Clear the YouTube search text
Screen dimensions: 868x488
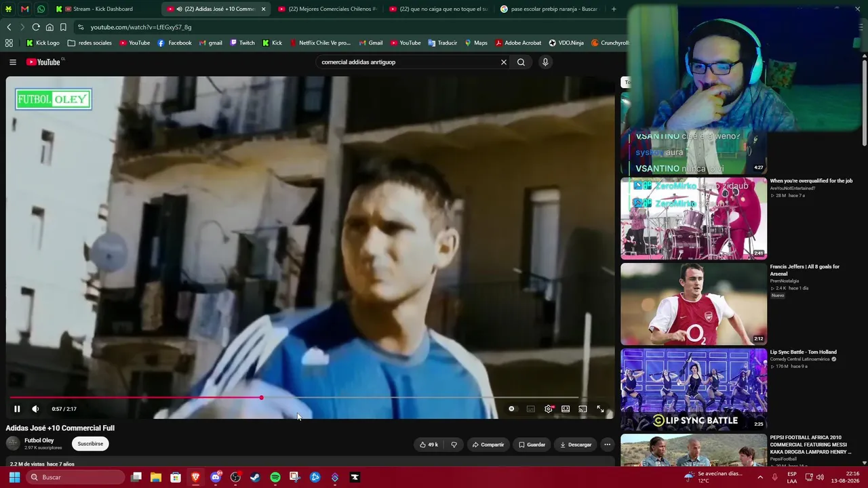(504, 62)
